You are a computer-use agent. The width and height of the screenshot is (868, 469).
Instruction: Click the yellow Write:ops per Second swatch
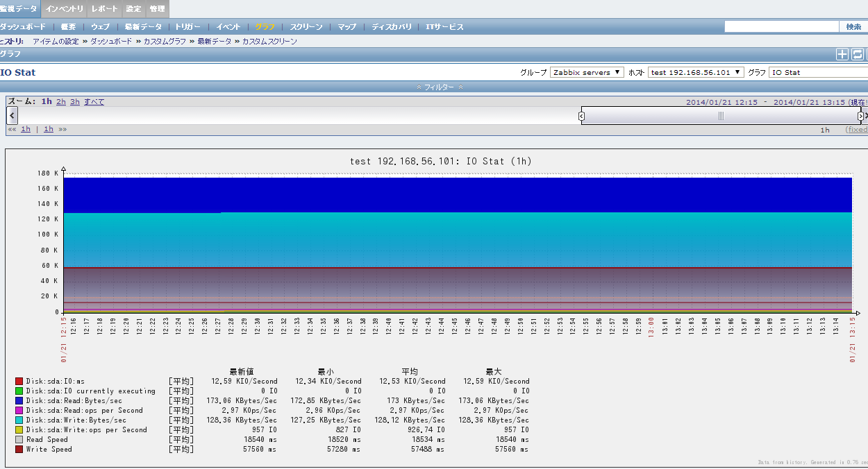(x=19, y=430)
